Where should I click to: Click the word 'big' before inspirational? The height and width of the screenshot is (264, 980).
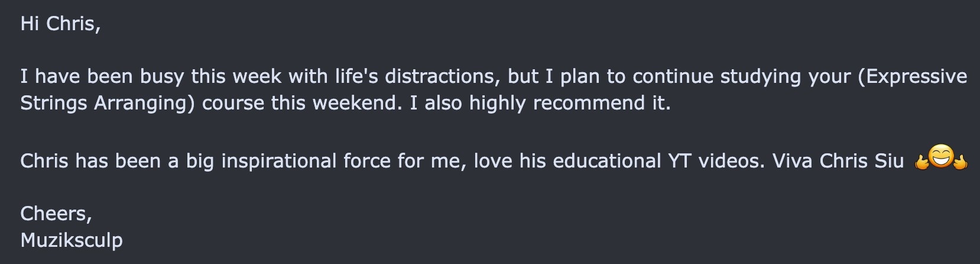[x=200, y=161]
